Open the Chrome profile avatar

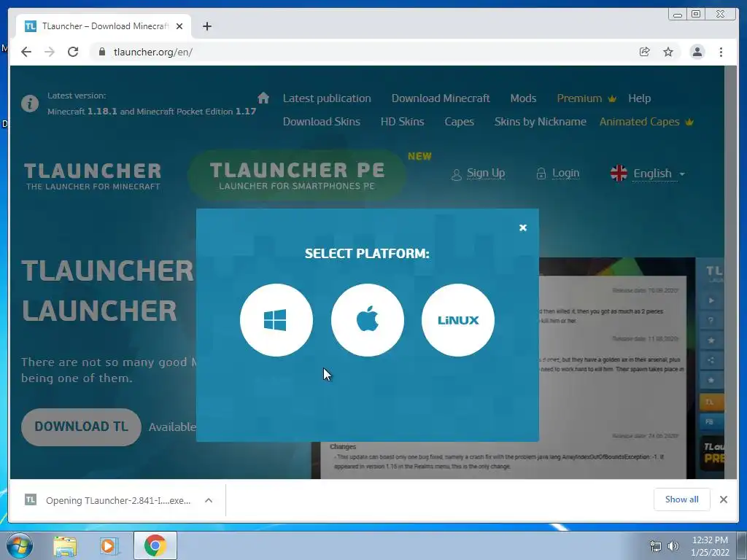point(697,52)
